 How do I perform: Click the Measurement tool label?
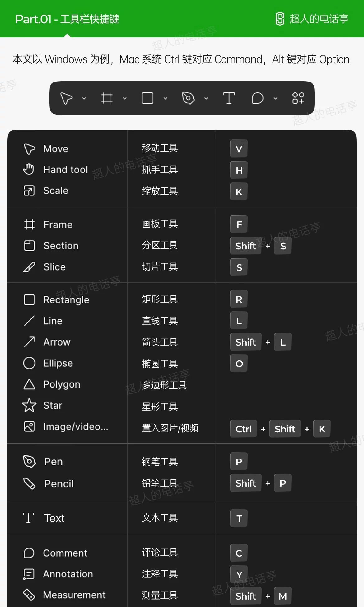[x=74, y=595]
